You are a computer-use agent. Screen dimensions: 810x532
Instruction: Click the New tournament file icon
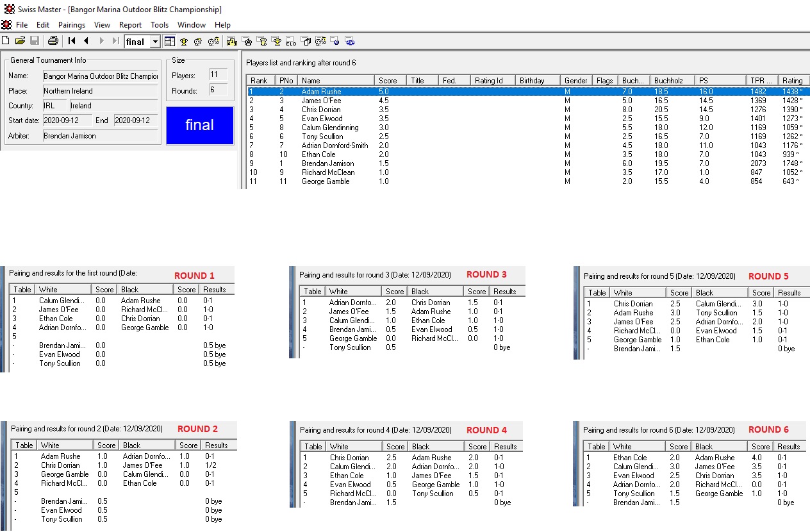click(x=6, y=41)
